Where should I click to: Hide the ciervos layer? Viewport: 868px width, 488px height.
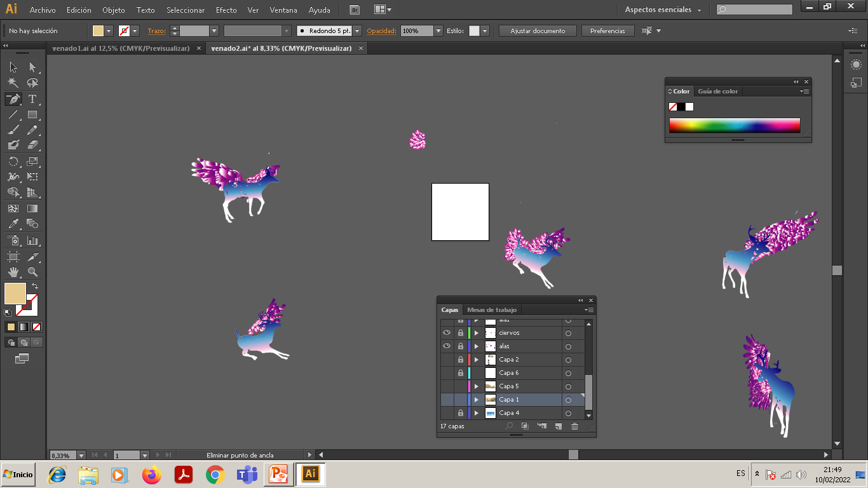(447, 333)
